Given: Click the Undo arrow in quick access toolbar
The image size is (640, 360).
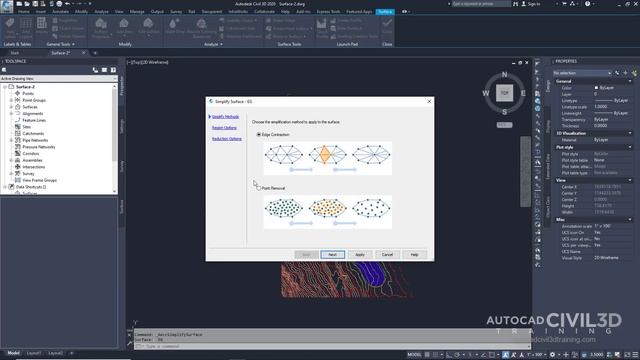Looking at the screenshot, I should click(x=67, y=4).
